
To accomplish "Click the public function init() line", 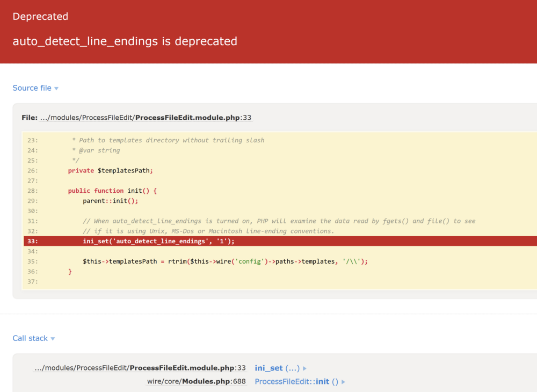I will click(112, 191).
